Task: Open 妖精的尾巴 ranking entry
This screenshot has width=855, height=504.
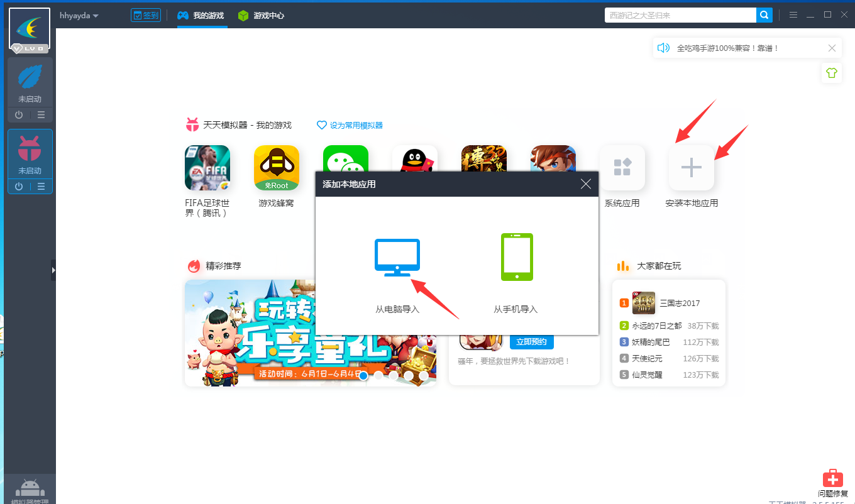Action: tap(669, 342)
